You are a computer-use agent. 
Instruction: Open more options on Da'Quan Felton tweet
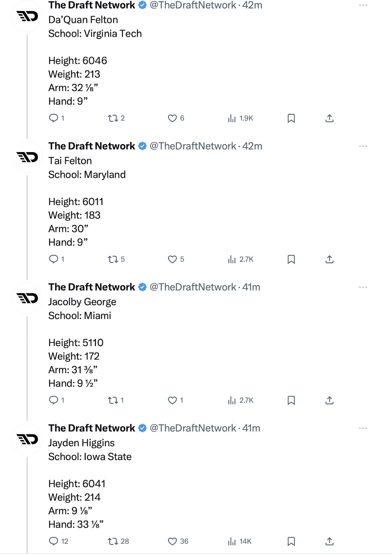(x=363, y=5)
